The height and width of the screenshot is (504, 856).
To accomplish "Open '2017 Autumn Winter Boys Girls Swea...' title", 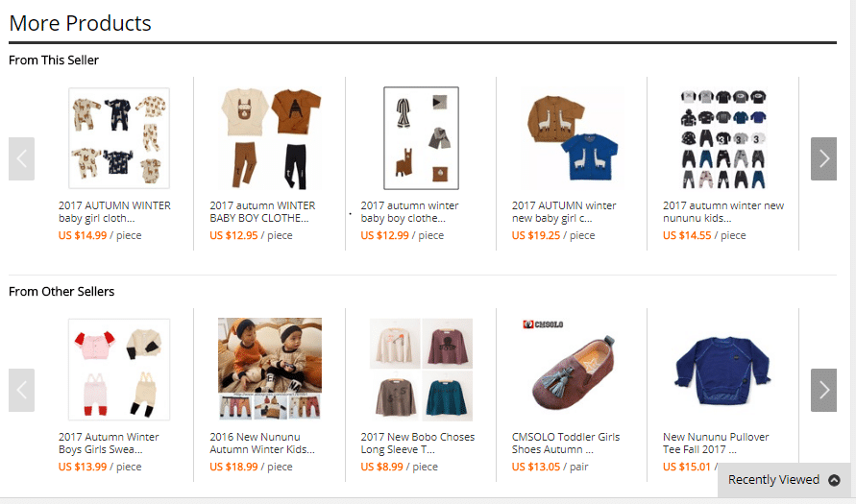I will point(109,443).
